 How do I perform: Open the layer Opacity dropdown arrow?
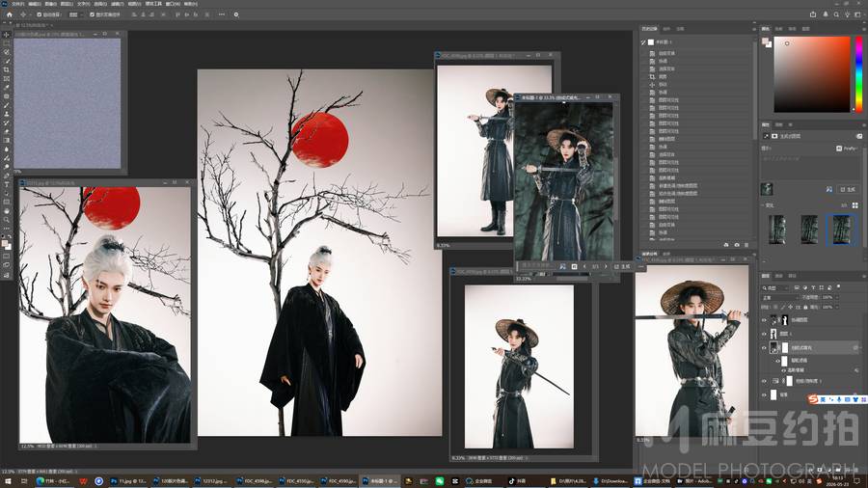click(x=837, y=297)
